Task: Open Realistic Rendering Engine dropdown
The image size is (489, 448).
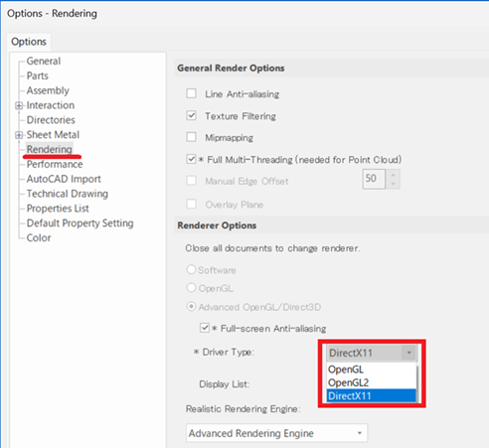Action: (276, 433)
